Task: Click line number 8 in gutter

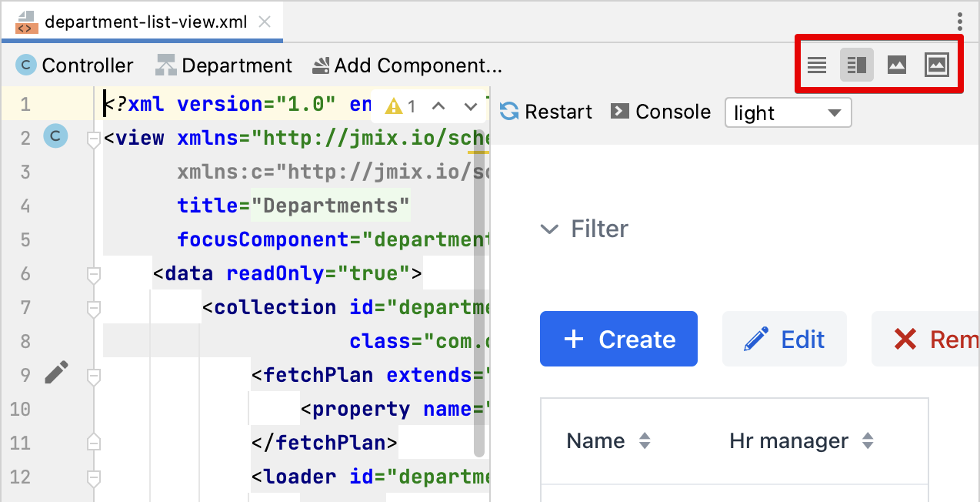Action: tap(25, 341)
